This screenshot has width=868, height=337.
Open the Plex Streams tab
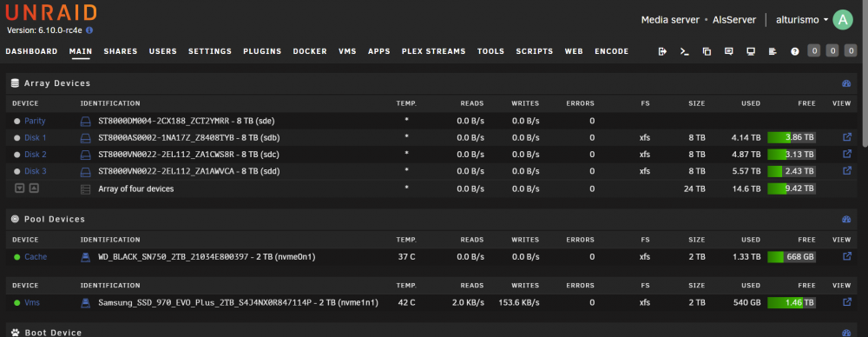click(x=433, y=51)
